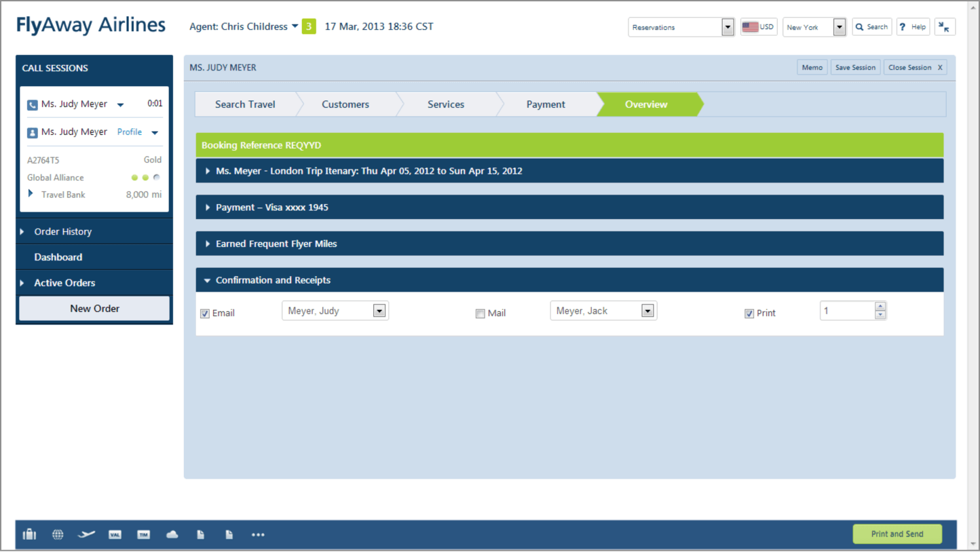Open the New York location dropdown

839,27
